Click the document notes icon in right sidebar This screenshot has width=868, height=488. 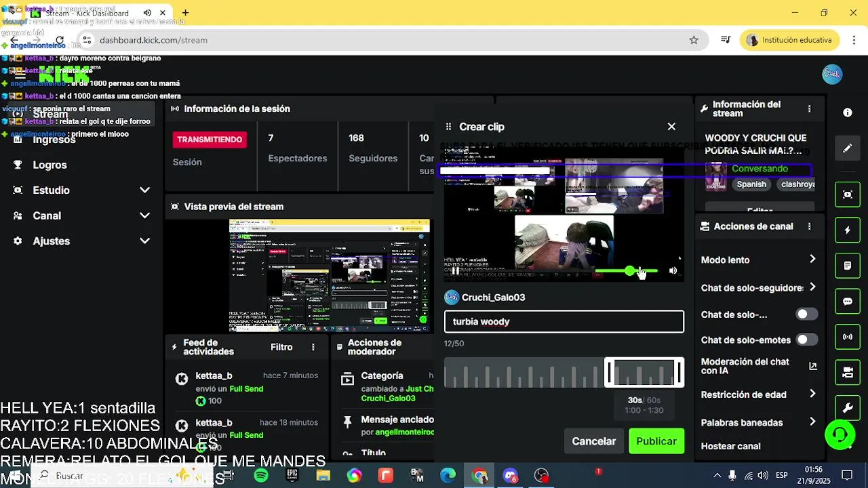[848, 266]
